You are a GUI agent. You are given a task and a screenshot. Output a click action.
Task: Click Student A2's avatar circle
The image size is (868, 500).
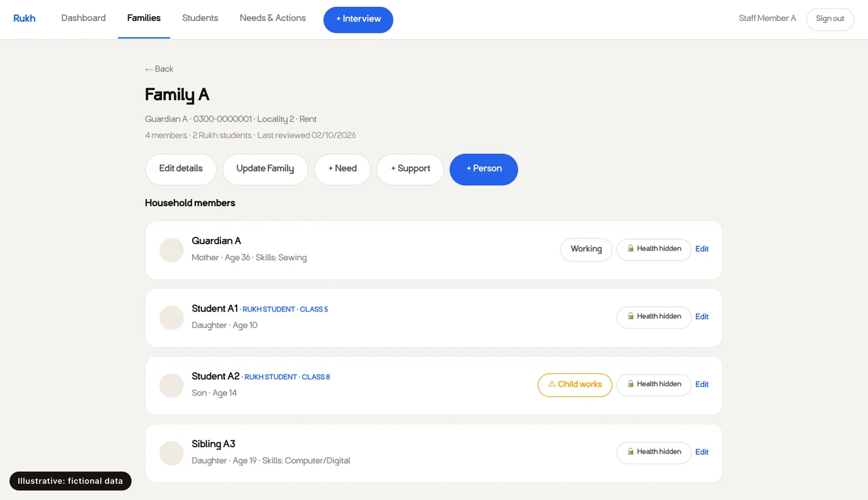(x=172, y=386)
